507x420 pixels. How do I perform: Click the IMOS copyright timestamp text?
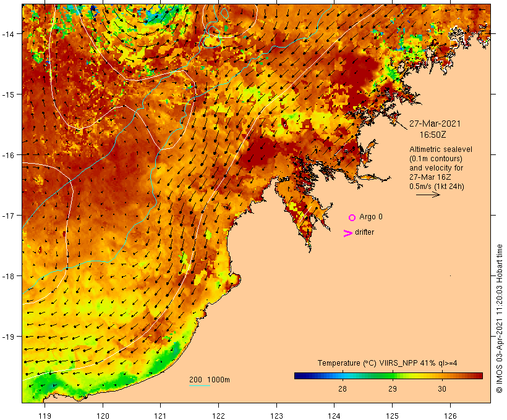pyautogui.click(x=500, y=319)
